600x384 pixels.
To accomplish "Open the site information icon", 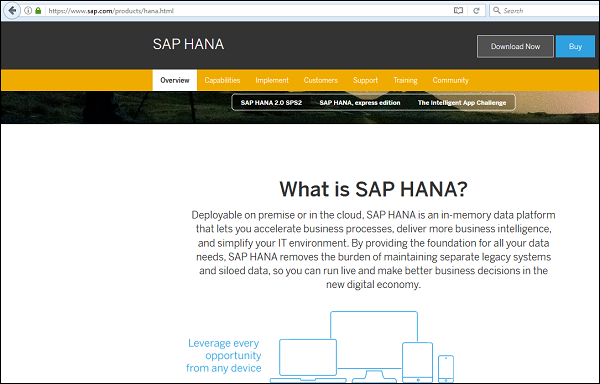I will tap(28, 11).
